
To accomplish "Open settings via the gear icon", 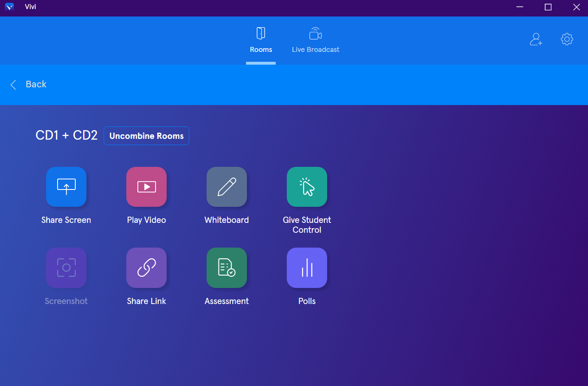I will pyautogui.click(x=567, y=39).
